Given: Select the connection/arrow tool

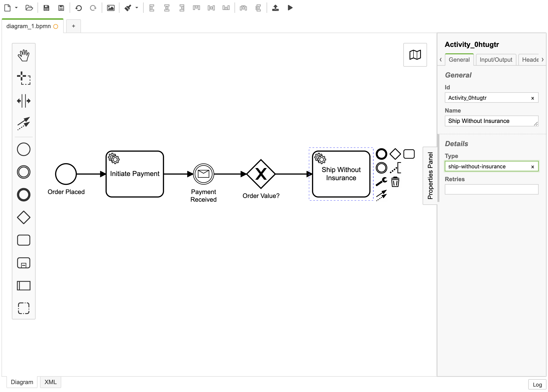Looking at the screenshot, I should pyautogui.click(x=24, y=123).
